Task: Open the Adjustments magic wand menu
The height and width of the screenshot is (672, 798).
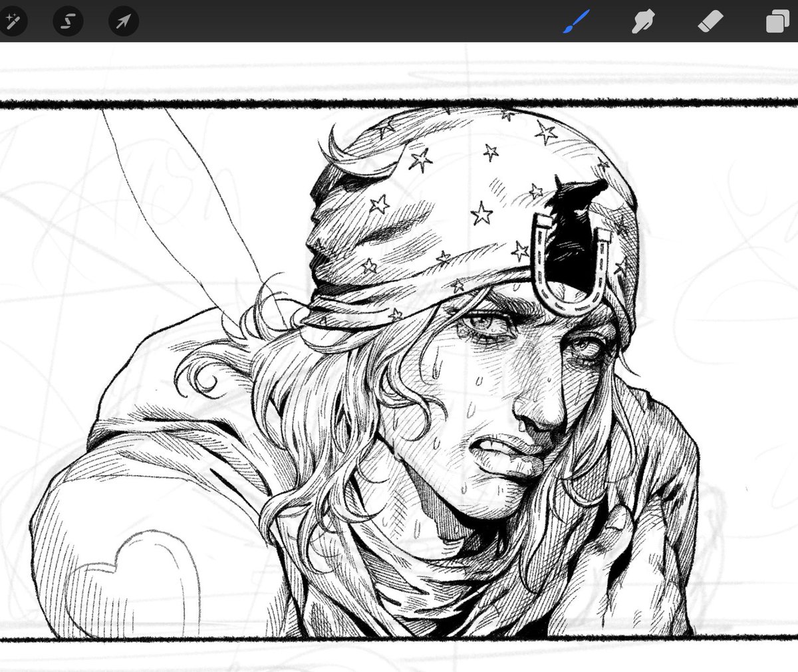Action: click(x=11, y=22)
